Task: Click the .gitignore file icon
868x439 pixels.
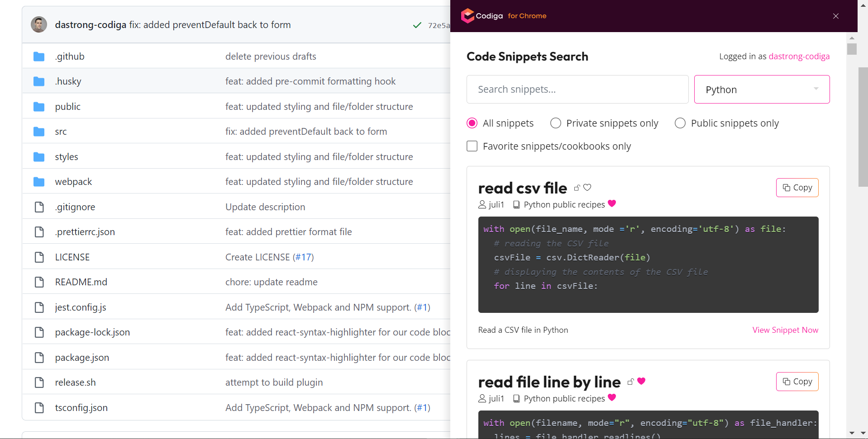Action: coord(39,207)
